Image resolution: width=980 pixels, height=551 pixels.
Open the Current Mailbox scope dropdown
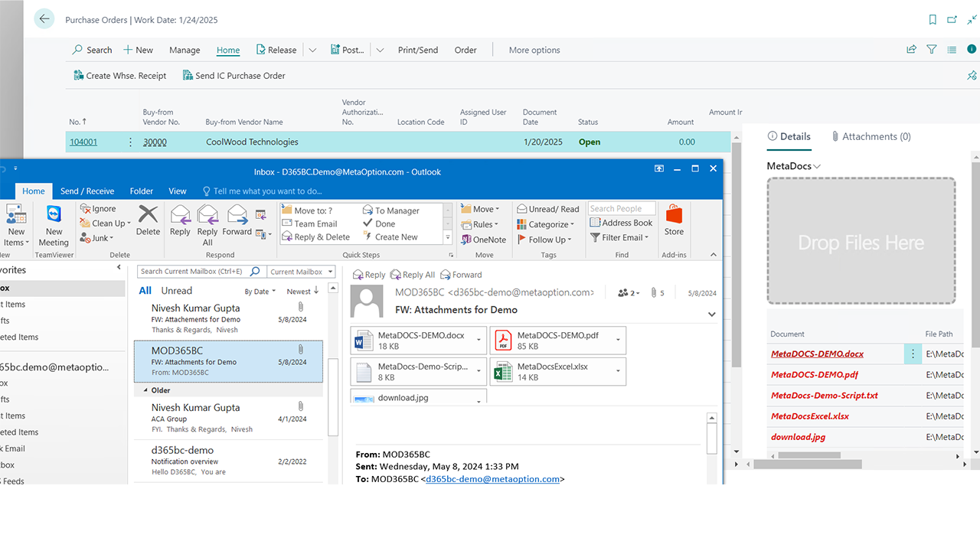point(301,272)
